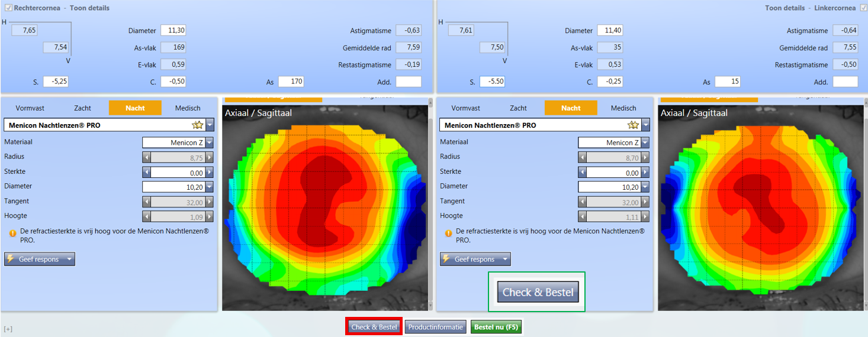This screenshot has height=337, width=868.
Task: Toggle the Rechtercornea checkbox
Action: pyautogui.click(x=9, y=8)
